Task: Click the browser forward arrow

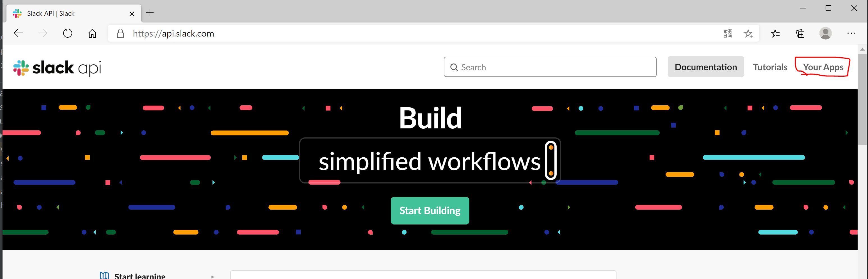Action: coord(43,33)
